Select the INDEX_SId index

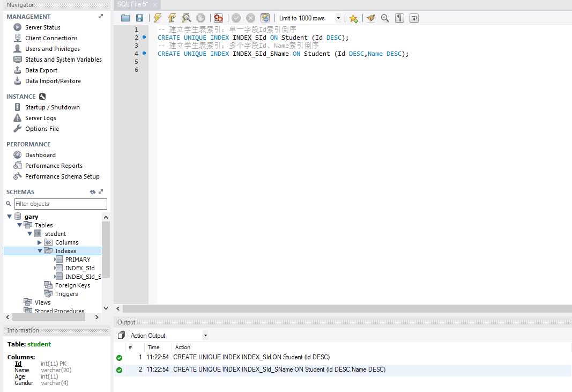pyautogui.click(x=80, y=268)
